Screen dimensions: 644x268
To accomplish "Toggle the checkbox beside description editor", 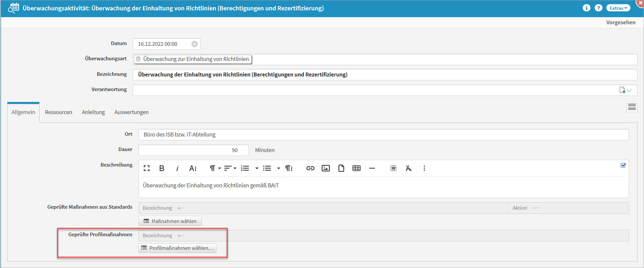I will pos(623,165).
